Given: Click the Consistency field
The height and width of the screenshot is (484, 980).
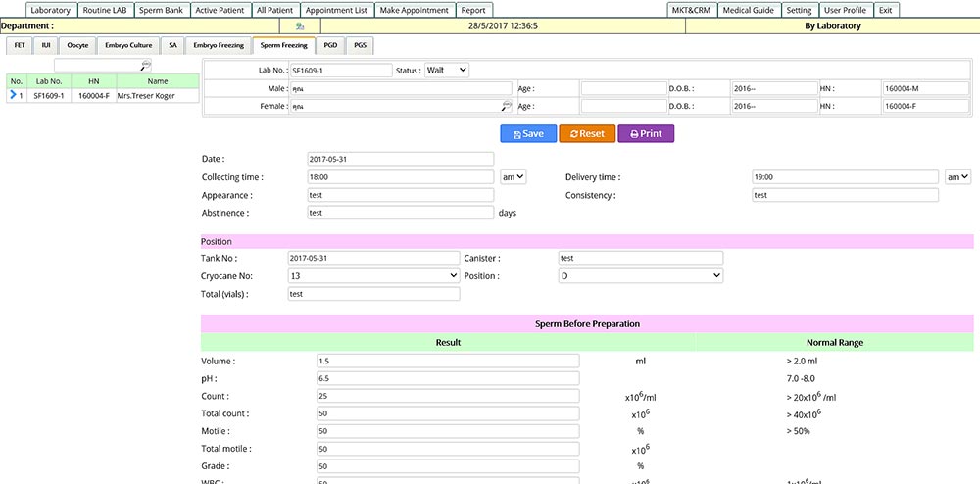Looking at the screenshot, I should coord(845,195).
